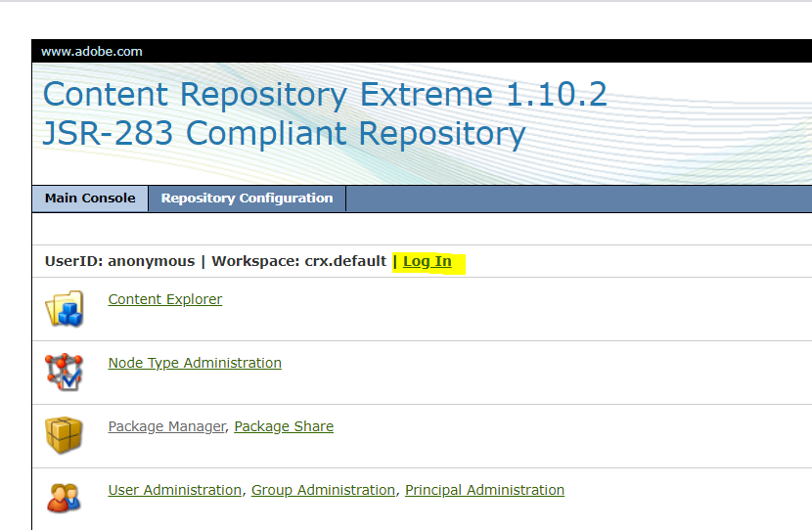
Task: Click the UserID: anonymous text
Action: click(119, 261)
